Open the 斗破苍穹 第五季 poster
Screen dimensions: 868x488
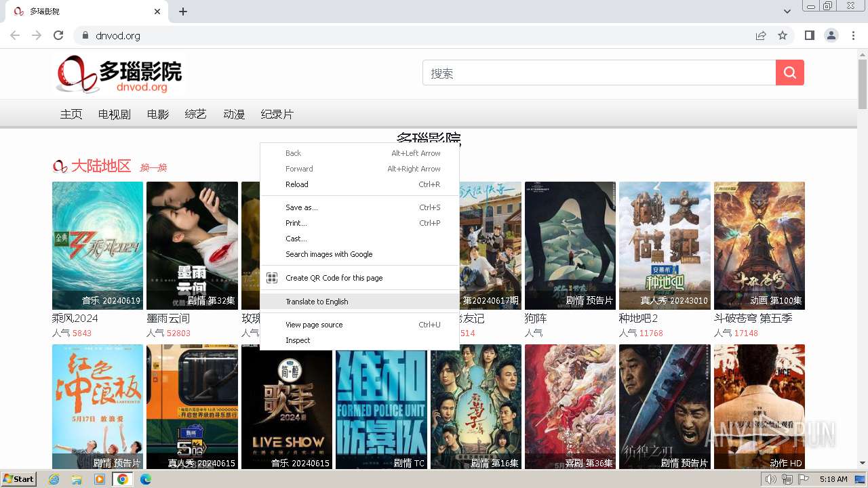(759, 245)
